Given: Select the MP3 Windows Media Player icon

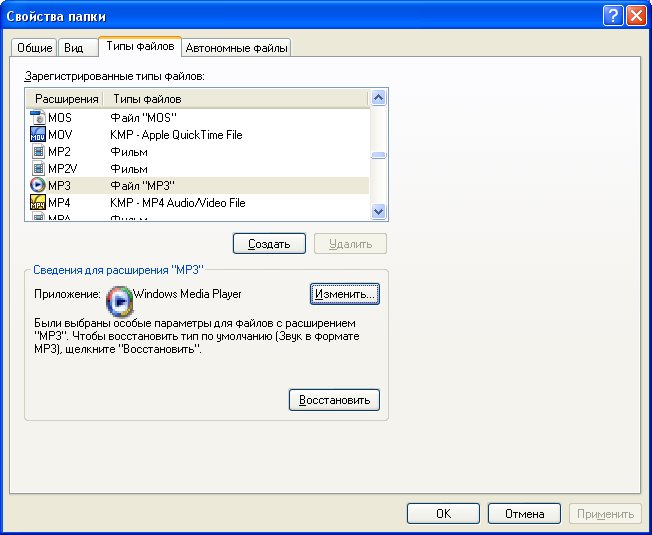Looking at the screenshot, I should coord(39,186).
